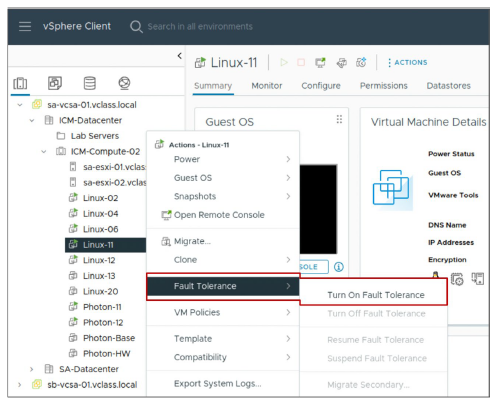Click the Edit Settings toolbar icon
498x408 pixels.
click(341, 62)
